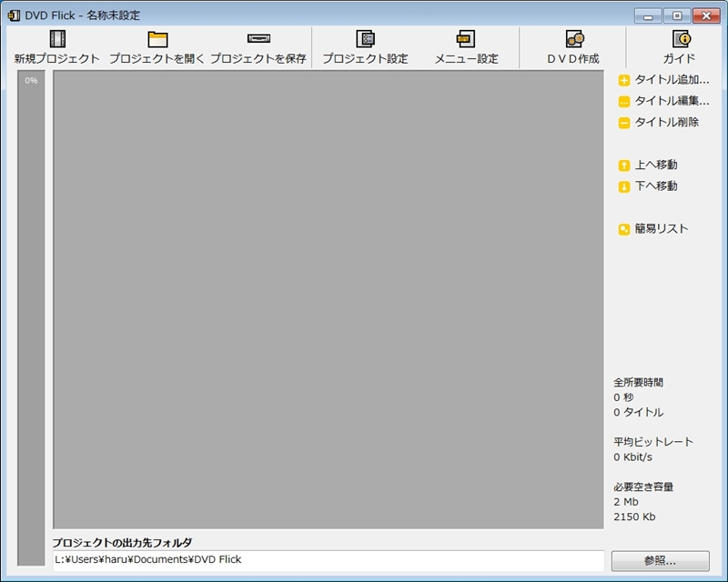Click the 必要空き容量 label
The width and height of the screenshot is (728, 582).
point(643,487)
